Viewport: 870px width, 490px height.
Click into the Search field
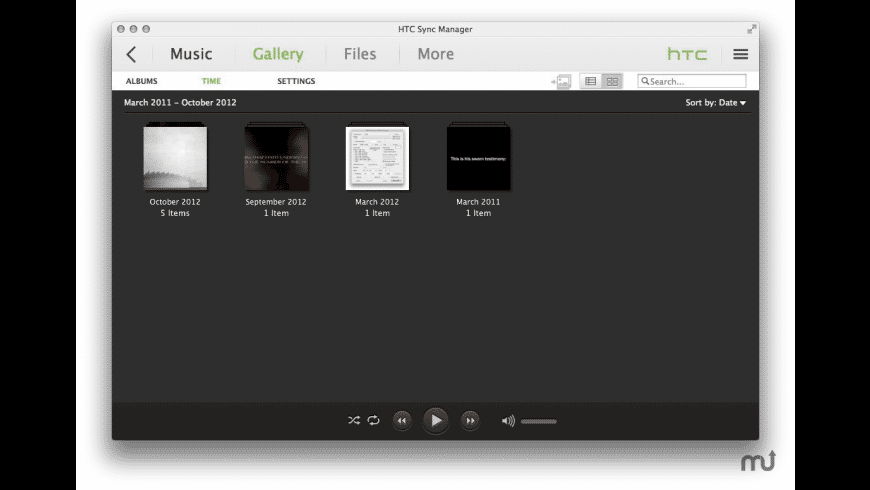[x=692, y=81]
